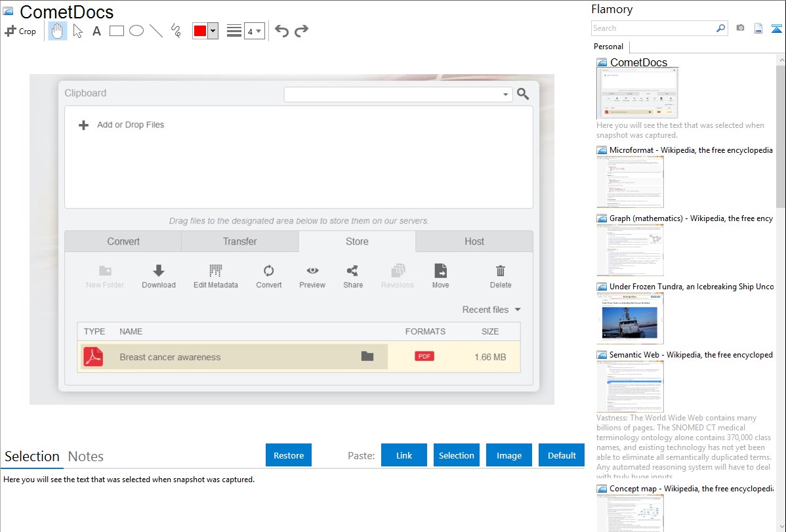Click the Paste Default button
Screen dimensions: 786x532
pos(562,455)
